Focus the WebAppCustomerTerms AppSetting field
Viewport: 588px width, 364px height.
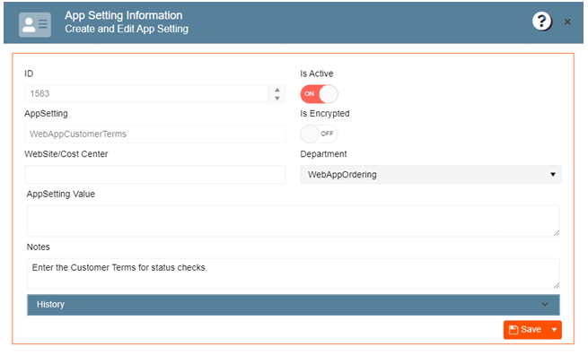[x=154, y=134]
